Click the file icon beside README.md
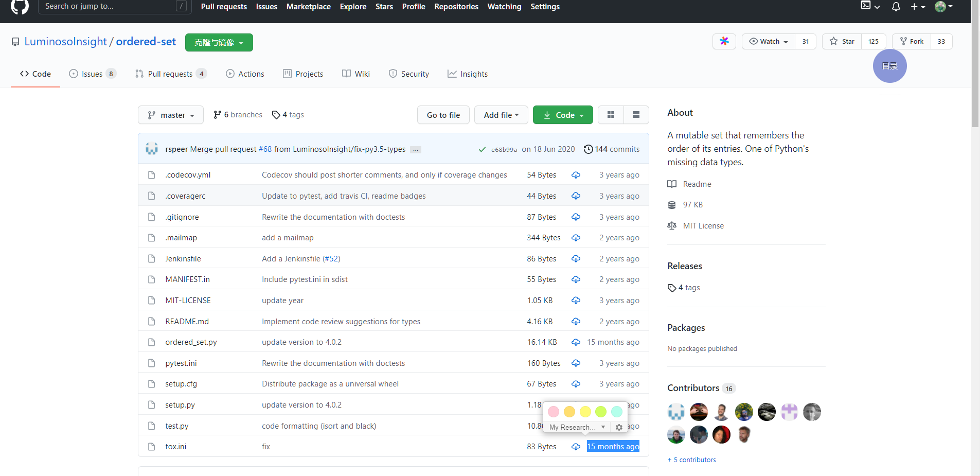The width and height of the screenshot is (980, 476). 151,322
